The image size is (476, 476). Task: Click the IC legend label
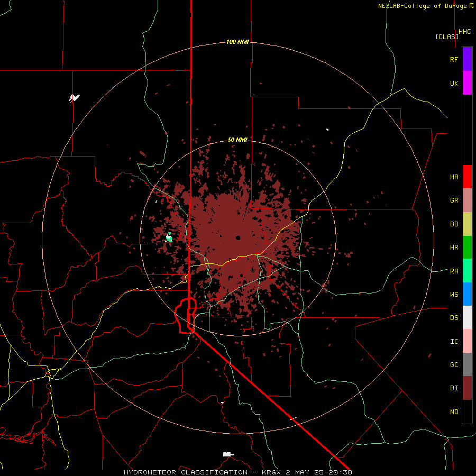pos(454,341)
